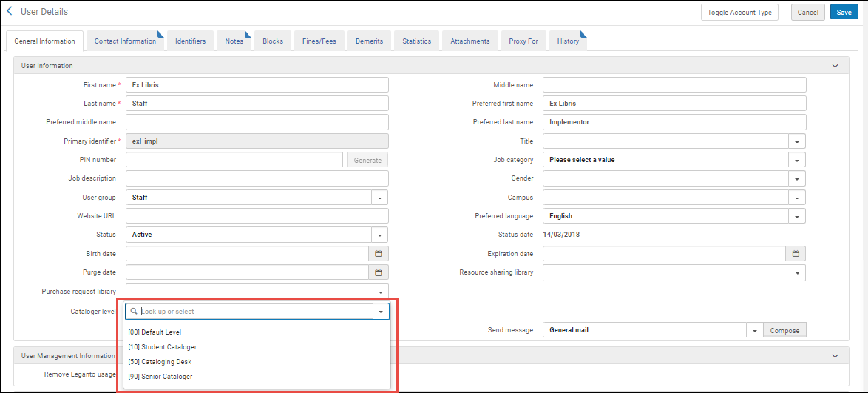Open the Preferred language dropdown
Screen dimensions: 868x393
pos(796,217)
